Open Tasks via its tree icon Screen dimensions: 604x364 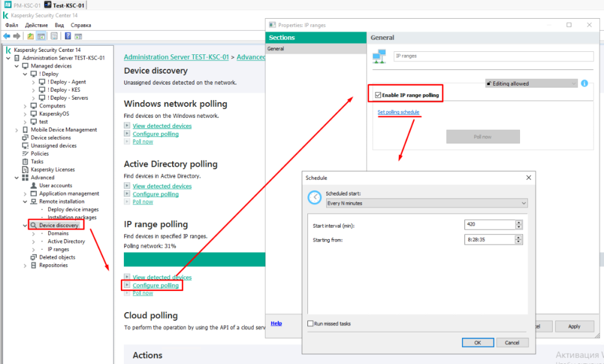click(25, 162)
